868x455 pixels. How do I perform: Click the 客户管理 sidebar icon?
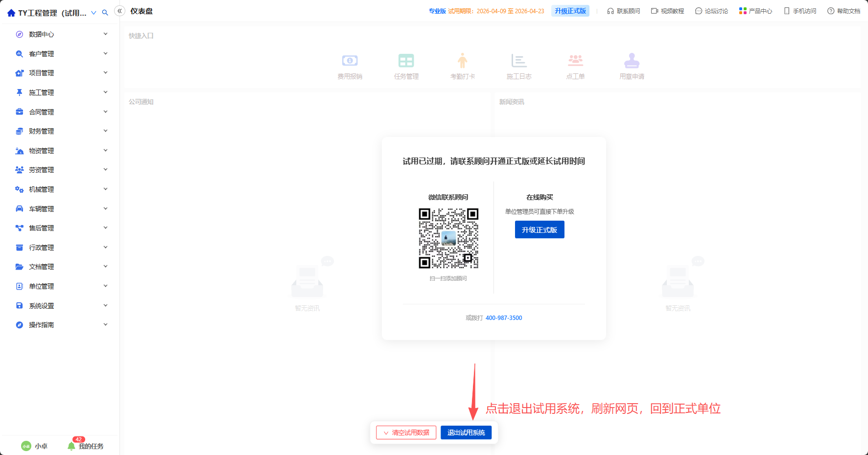click(20, 54)
